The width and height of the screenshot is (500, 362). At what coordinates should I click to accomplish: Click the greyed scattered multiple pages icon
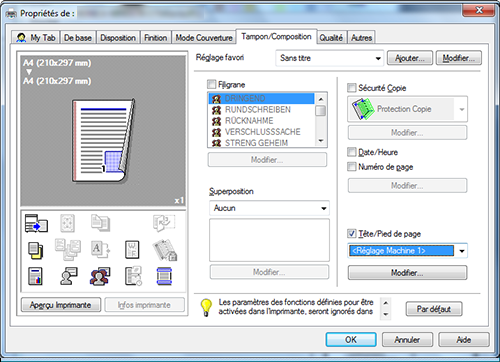point(68,249)
